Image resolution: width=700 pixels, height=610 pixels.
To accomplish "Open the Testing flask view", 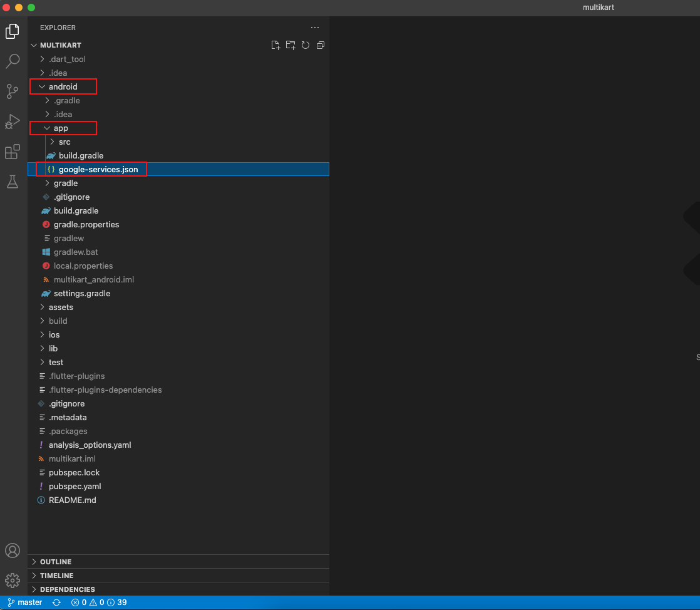I will pos(13,182).
